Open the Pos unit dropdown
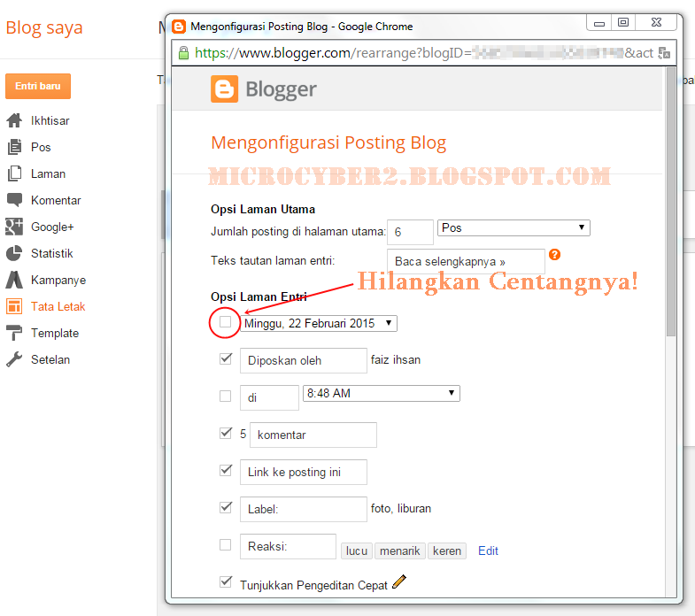The height and width of the screenshot is (616, 695). pos(514,227)
